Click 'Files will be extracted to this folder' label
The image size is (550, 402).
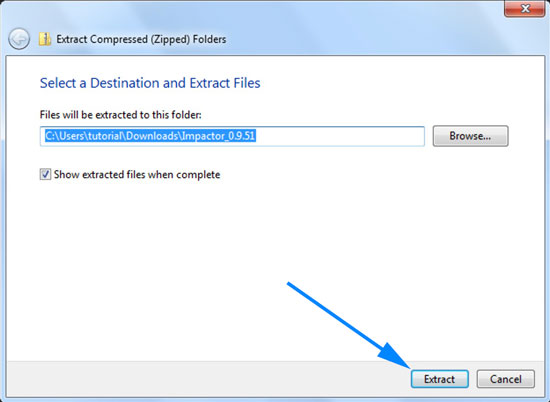point(121,115)
